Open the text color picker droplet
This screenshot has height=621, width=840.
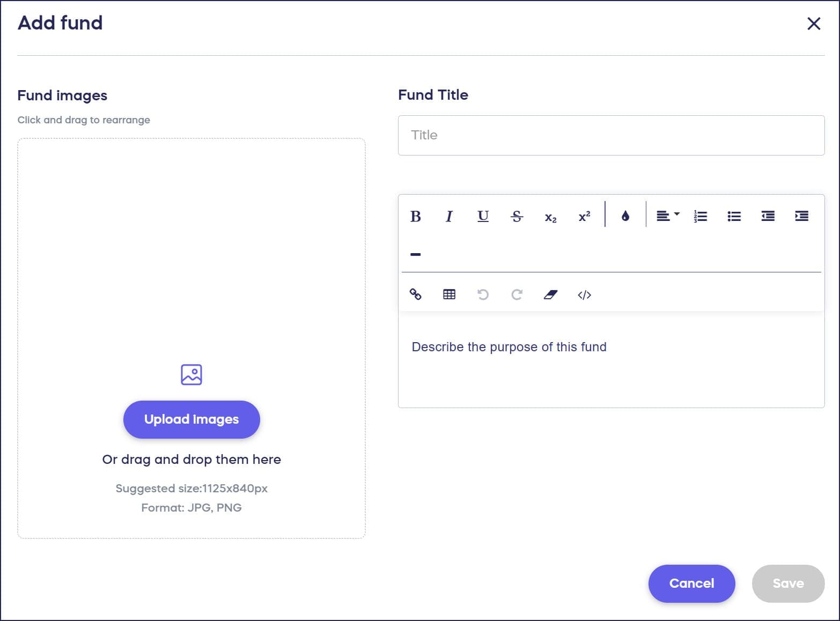click(x=625, y=216)
